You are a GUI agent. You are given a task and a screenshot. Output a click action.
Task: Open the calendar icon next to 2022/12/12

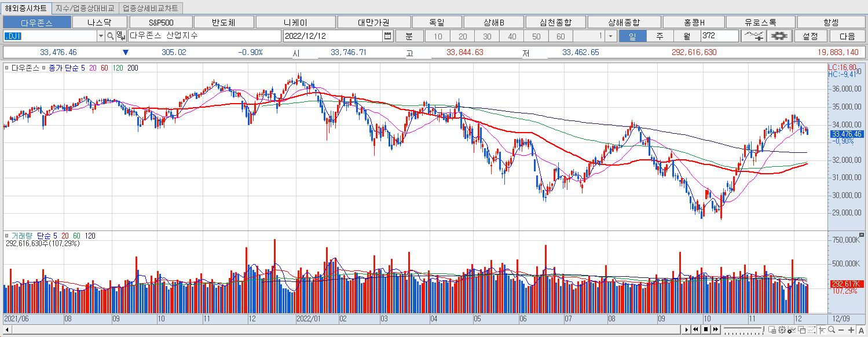pos(387,35)
